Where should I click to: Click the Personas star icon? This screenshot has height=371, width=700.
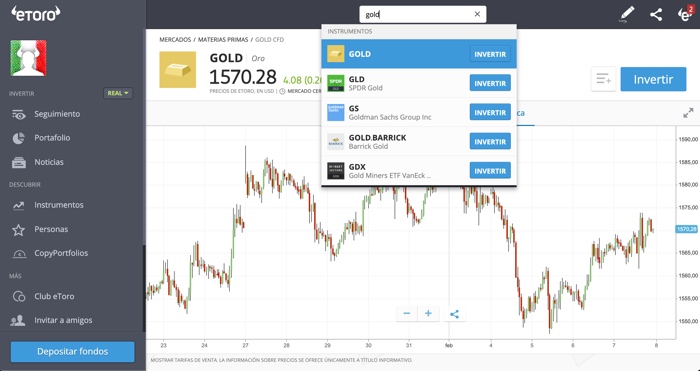click(x=18, y=230)
